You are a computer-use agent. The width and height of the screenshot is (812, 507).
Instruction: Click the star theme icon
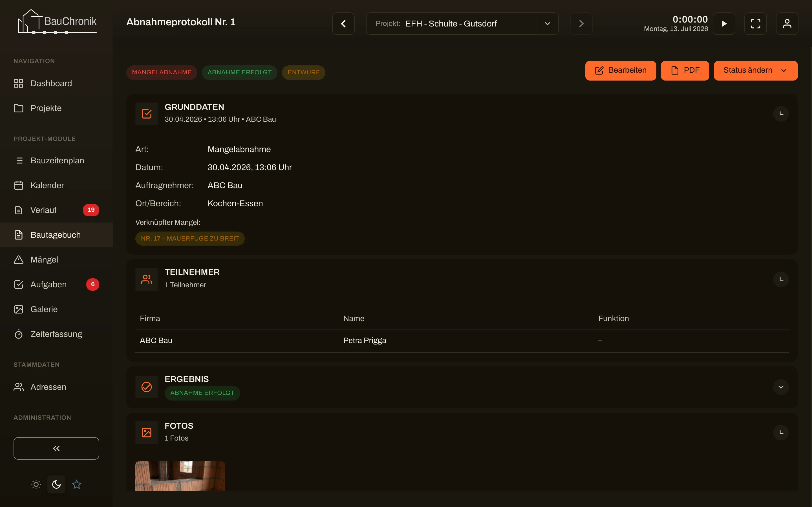coord(76,484)
